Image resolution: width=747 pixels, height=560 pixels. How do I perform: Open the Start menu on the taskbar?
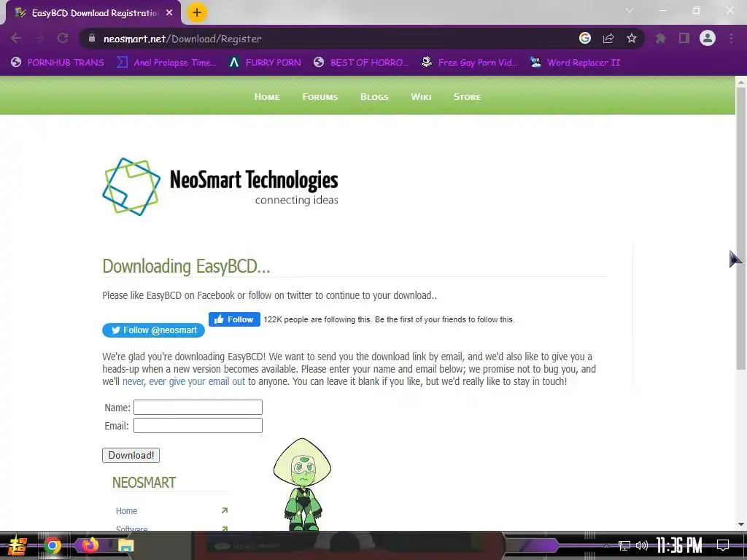(x=17, y=545)
